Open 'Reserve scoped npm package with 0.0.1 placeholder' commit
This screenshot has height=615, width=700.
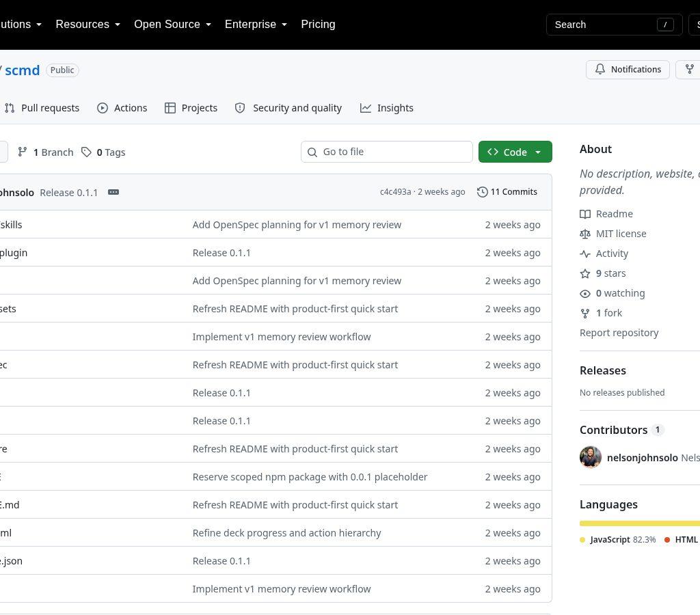310,477
